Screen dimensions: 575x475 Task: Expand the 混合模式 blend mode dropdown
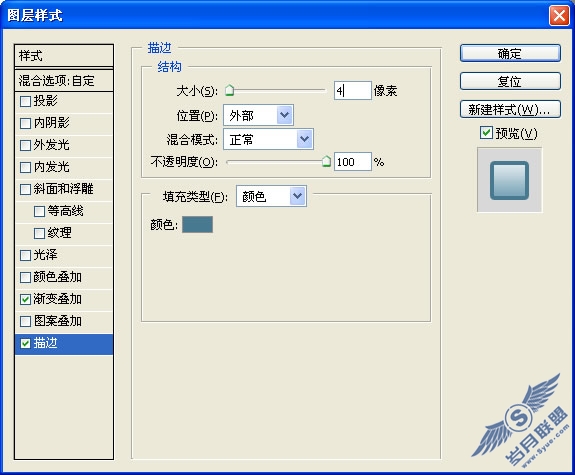268,139
